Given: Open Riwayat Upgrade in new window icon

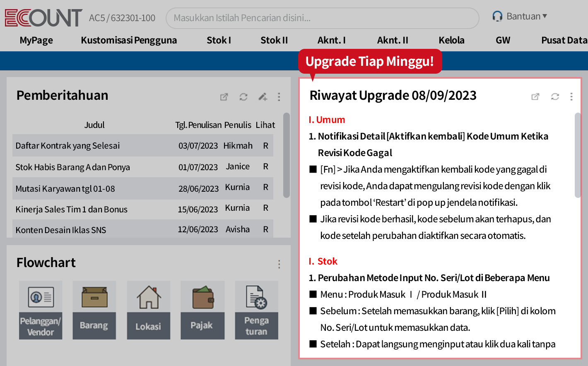Looking at the screenshot, I should click(535, 96).
